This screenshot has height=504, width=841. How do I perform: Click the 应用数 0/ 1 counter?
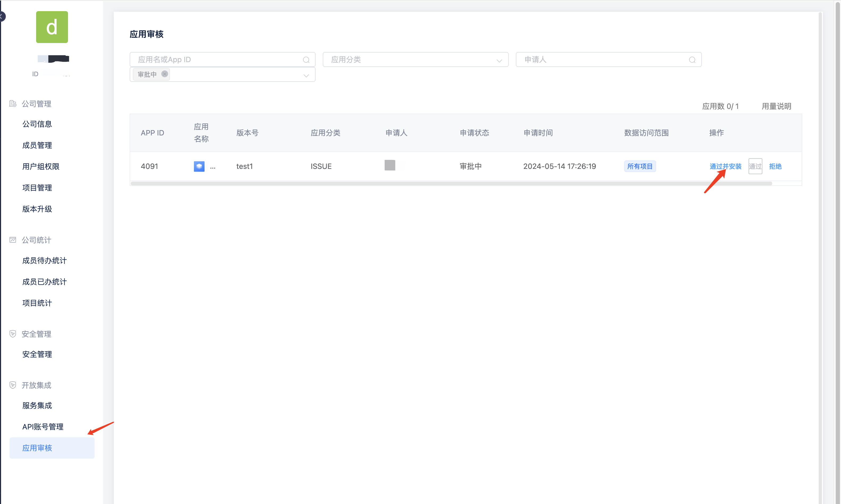(720, 106)
